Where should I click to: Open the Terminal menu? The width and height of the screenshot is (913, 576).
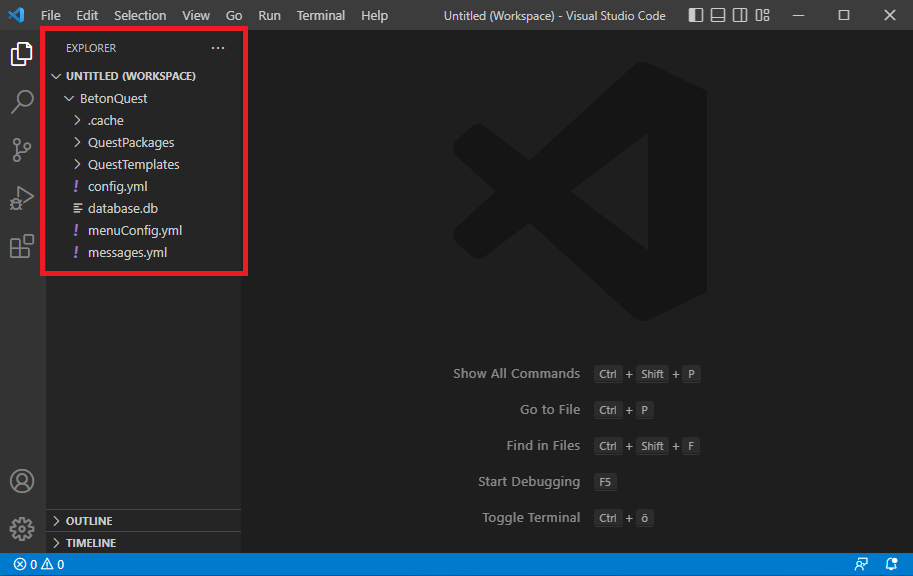(321, 15)
